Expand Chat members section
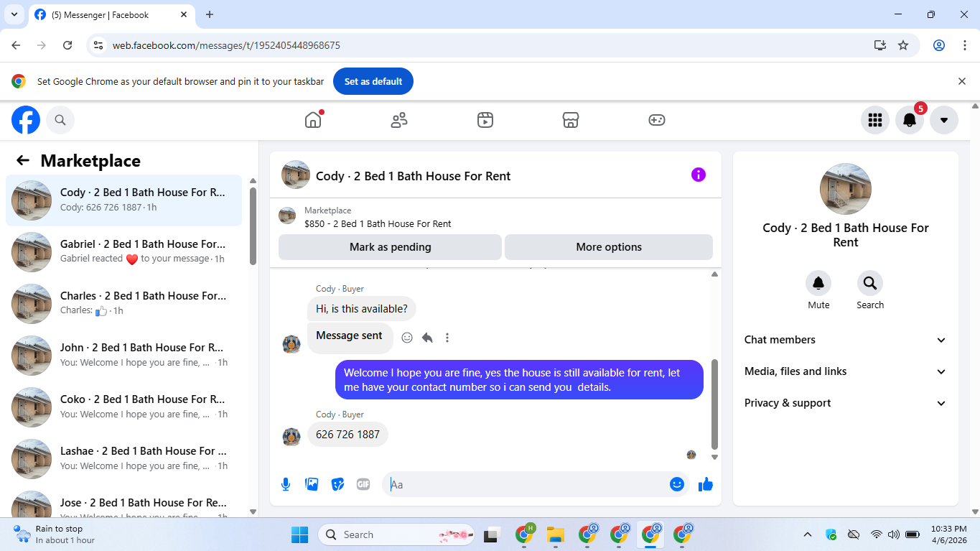The image size is (980, 551). pos(846,340)
